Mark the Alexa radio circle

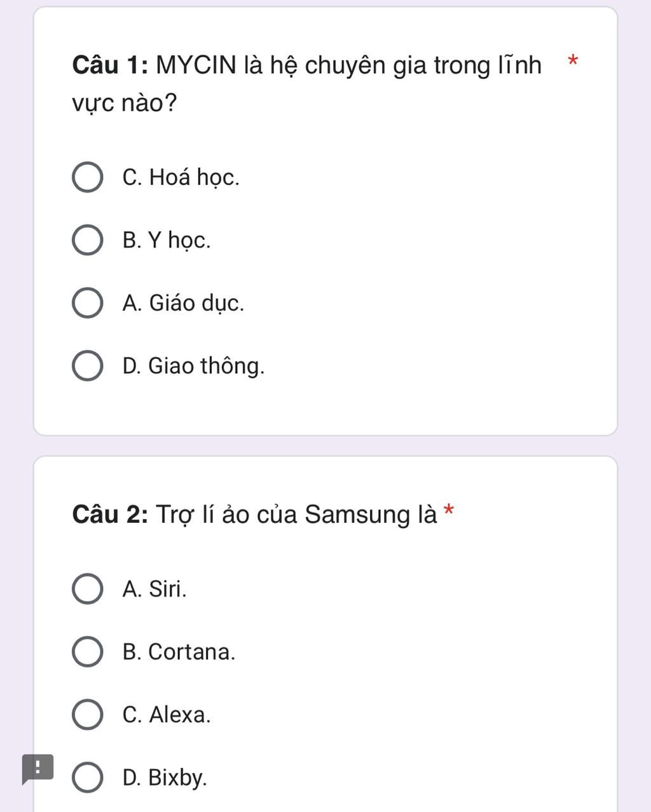point(87,715)
